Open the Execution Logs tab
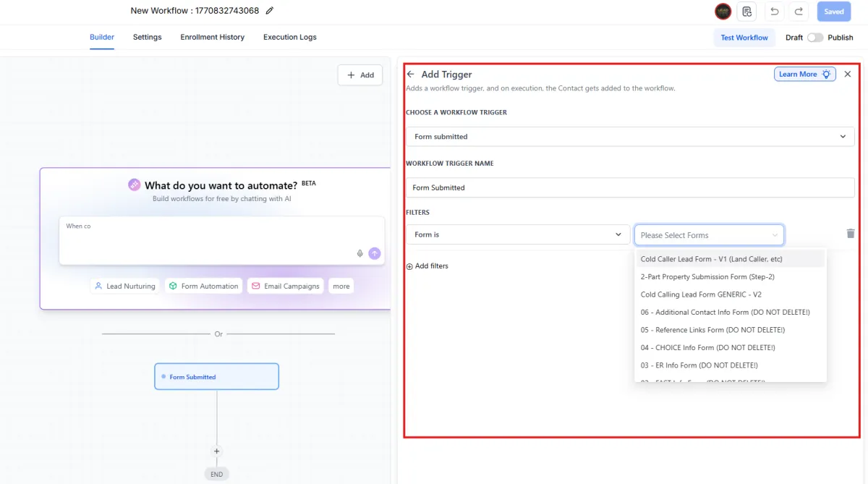The image size is (868, 484). [x=289, y=37]
